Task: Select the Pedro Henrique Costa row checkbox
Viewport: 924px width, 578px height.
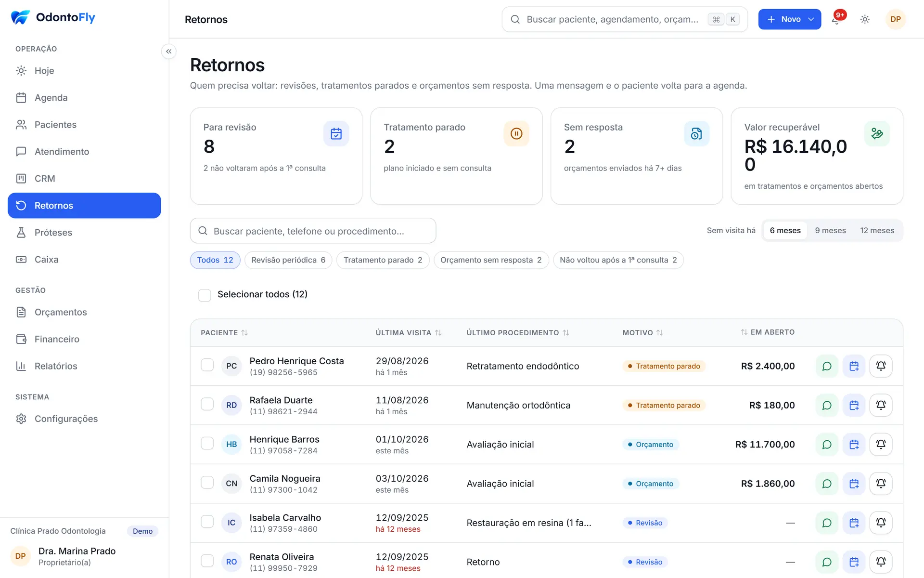Action: (207, 365)
